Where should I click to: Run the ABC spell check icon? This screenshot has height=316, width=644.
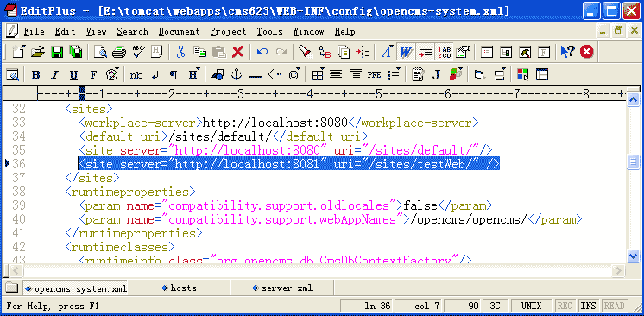click(138, 52)
